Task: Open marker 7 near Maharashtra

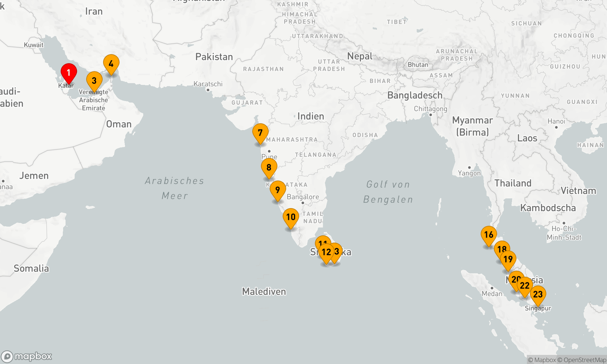Action: (260, 133)
